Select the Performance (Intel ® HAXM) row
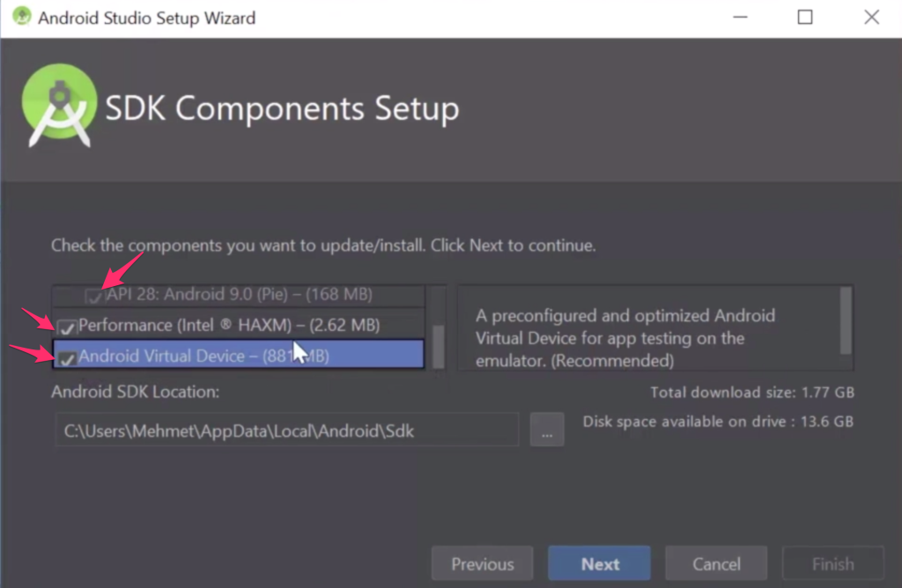This screenshot has height=588, width=902. coord(239,326)
